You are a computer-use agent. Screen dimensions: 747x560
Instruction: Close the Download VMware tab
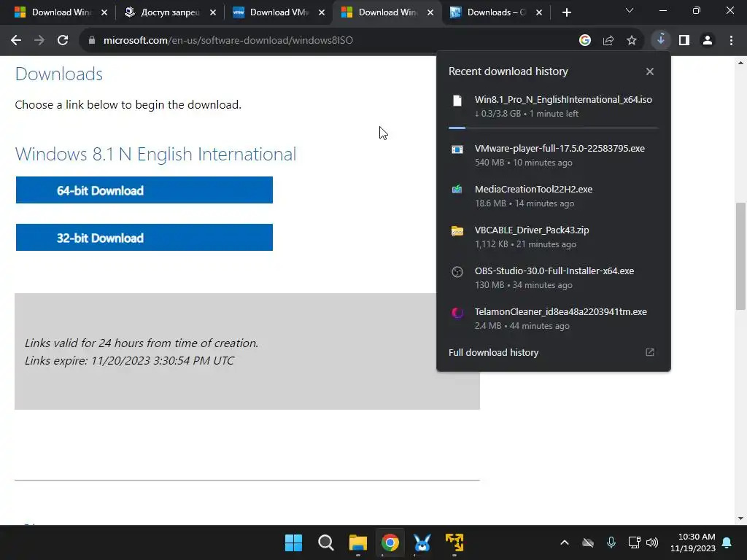322,12
